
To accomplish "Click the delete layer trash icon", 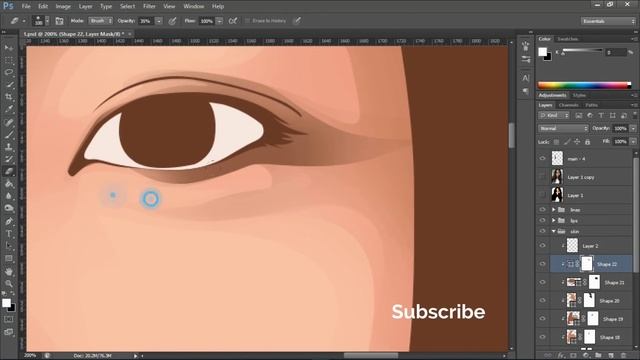I will click(x=623, y=356).
